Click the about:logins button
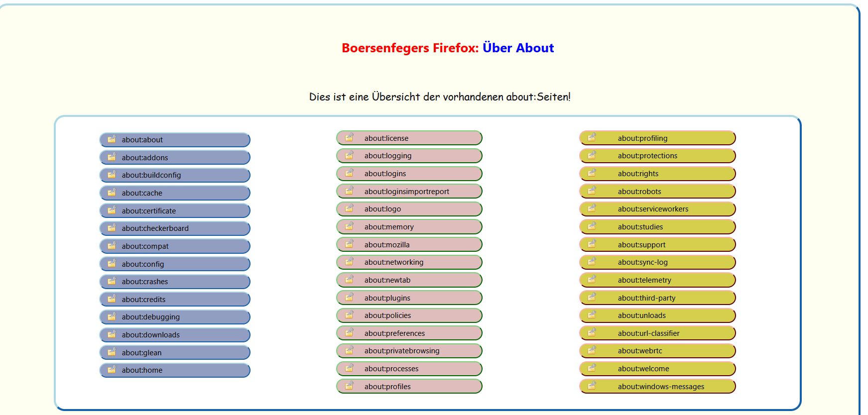The height and width of the screenshot is (415, 868). 409,174
